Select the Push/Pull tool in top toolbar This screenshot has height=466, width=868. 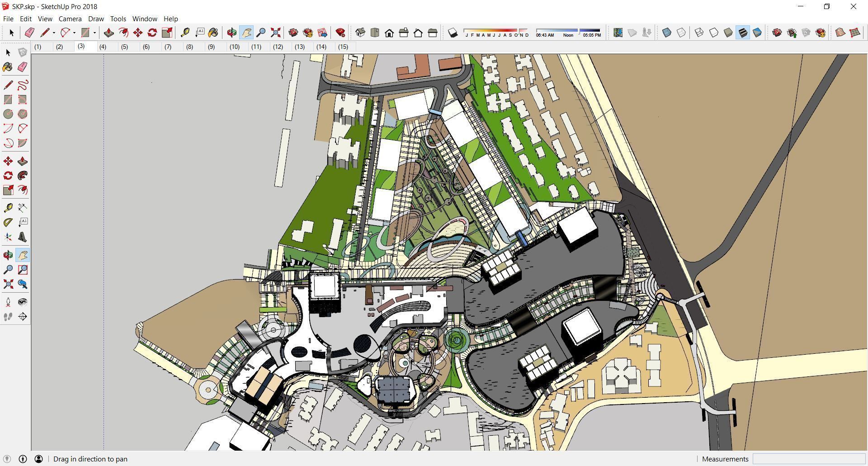(x=108, y=33)
